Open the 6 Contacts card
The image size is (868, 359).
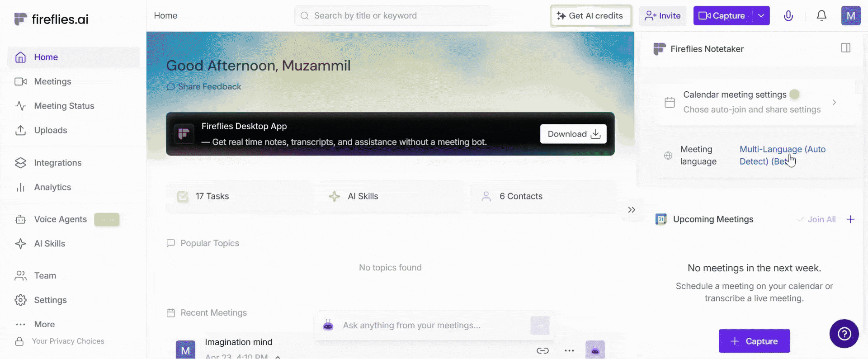[x=544, y=196]
